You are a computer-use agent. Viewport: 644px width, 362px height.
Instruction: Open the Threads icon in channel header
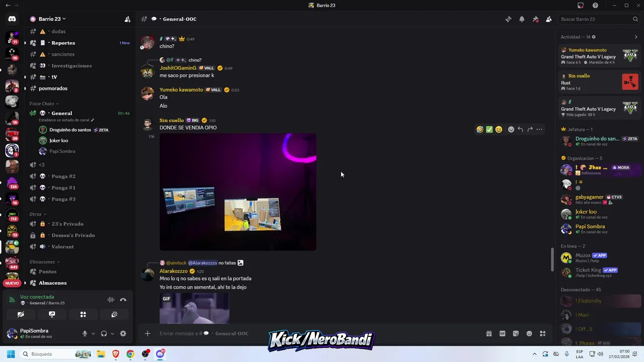(509, 19)
